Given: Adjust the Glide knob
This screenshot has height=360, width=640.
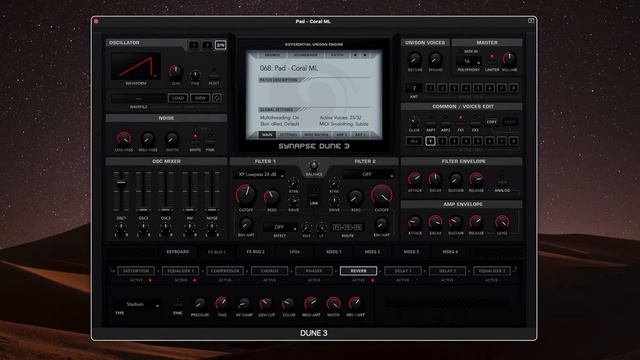Looking at the screenshot, I should [x=414, y=122].
